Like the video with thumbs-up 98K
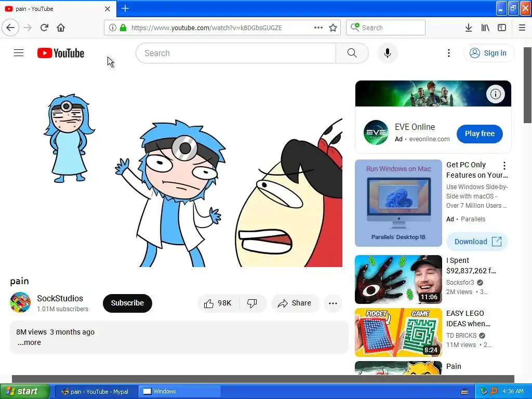The image size is (532, 399). tap(218, 303)
